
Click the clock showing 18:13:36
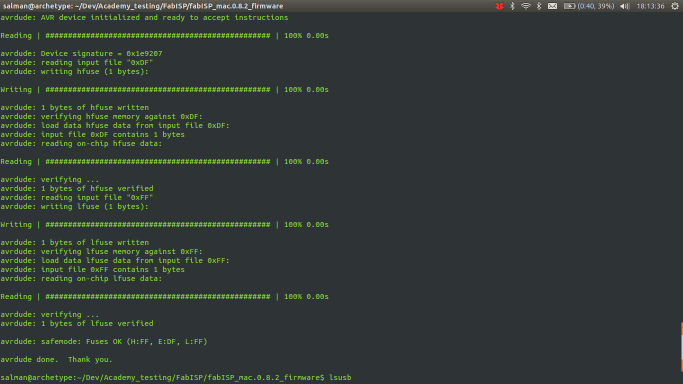click(x=650, y=6)
